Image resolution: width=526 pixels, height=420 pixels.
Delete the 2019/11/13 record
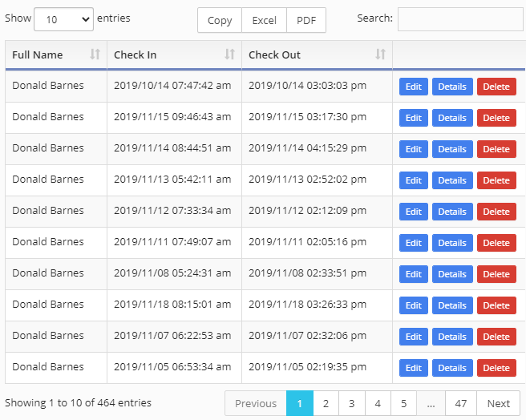496,180
